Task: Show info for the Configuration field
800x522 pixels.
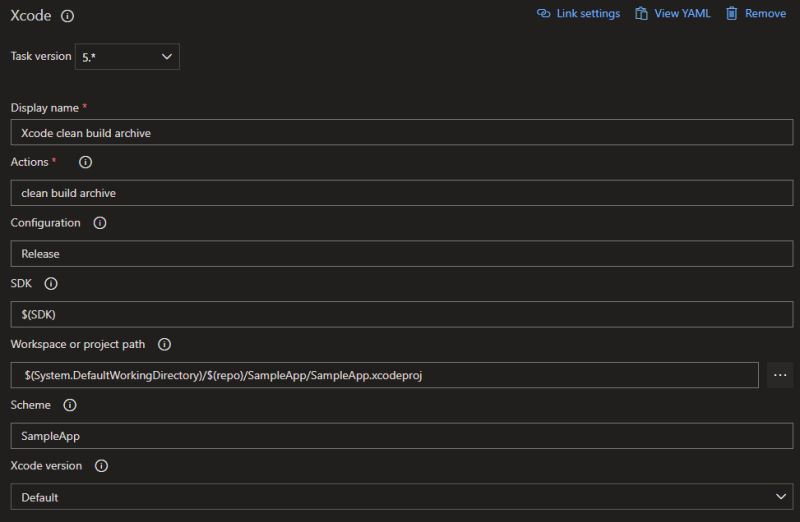Action: [100, 223]
